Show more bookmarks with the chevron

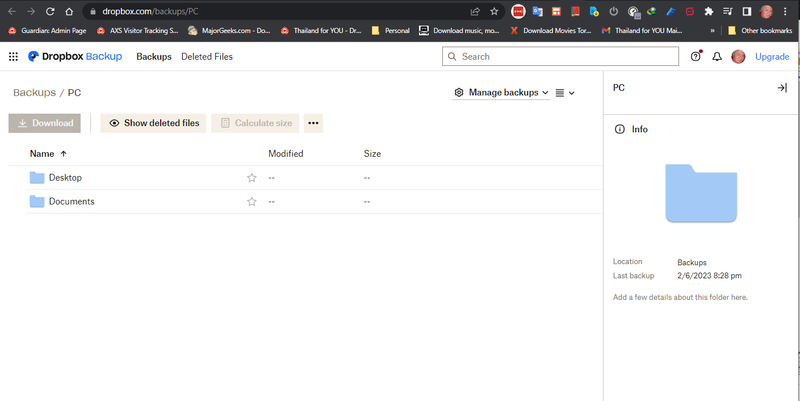712,31
